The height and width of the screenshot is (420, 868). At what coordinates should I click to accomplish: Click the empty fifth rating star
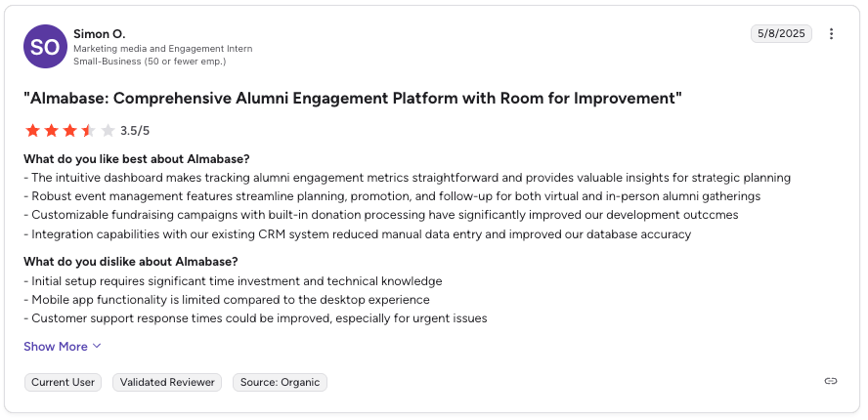pos(107,130)
